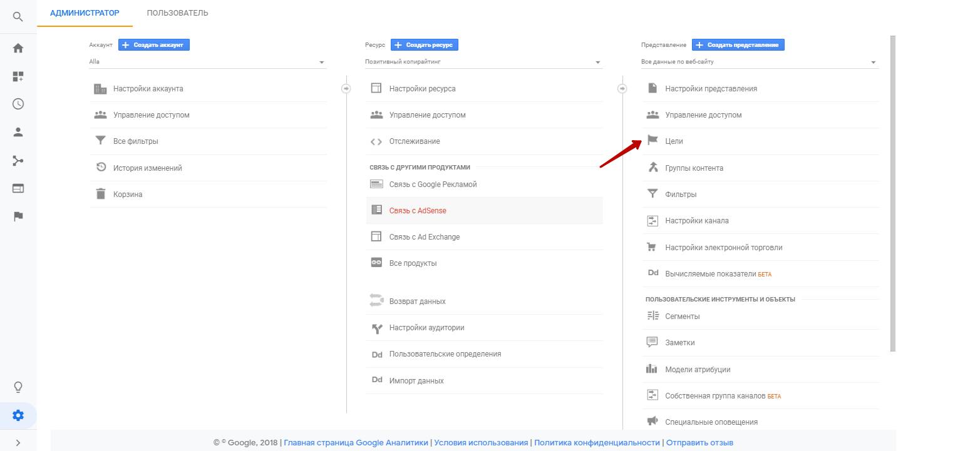Viewport: 980px width, 451px height.
Task: Click code brackets icon beside Отслеживание
Action: 376,141
